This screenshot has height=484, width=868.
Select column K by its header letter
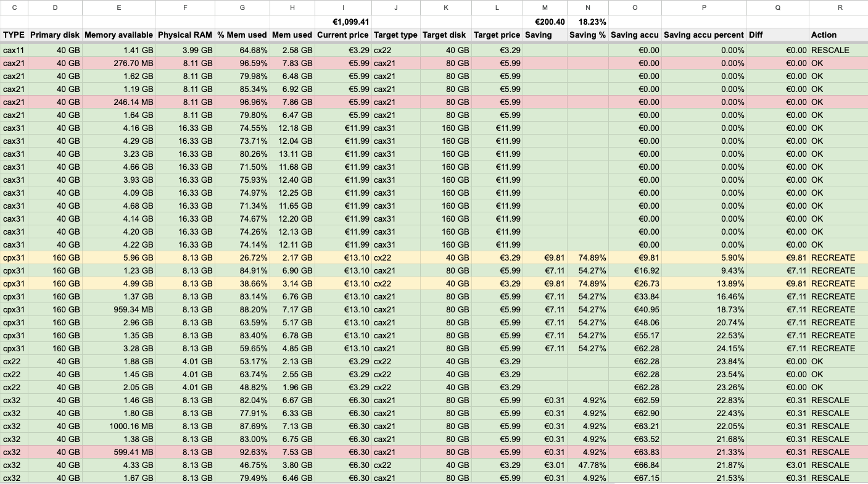pos(446,7)
